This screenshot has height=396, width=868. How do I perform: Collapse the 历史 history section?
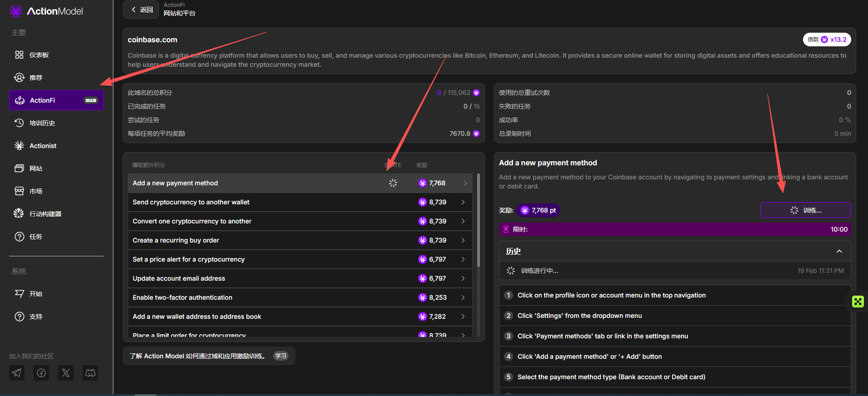[x=839, y=251]
